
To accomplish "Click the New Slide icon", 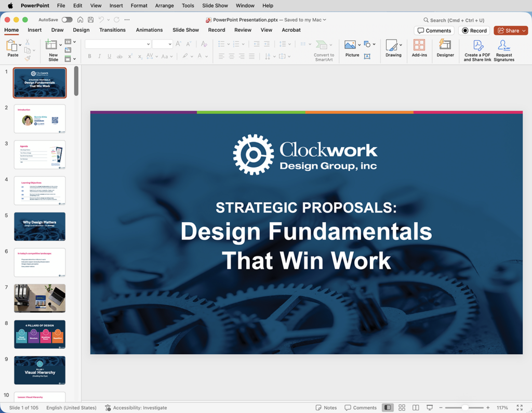I will pyautogui.click(x=51, y=45).
